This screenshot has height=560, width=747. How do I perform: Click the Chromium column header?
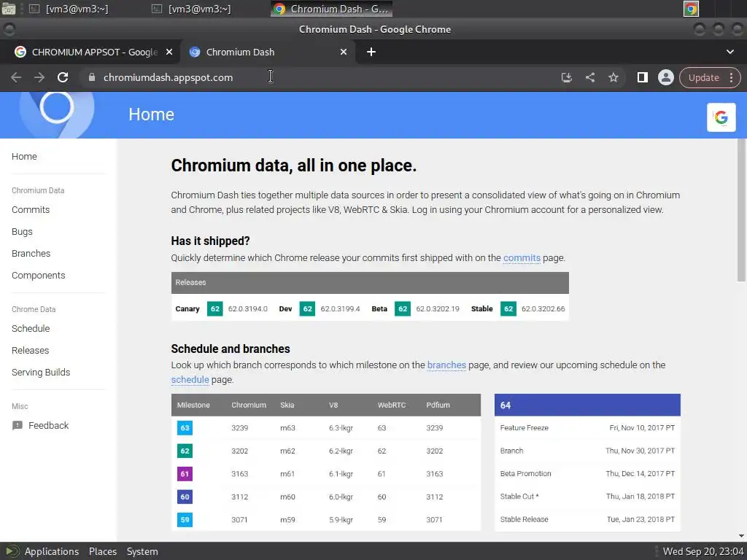pyautogui.click(x=249, y=405)
